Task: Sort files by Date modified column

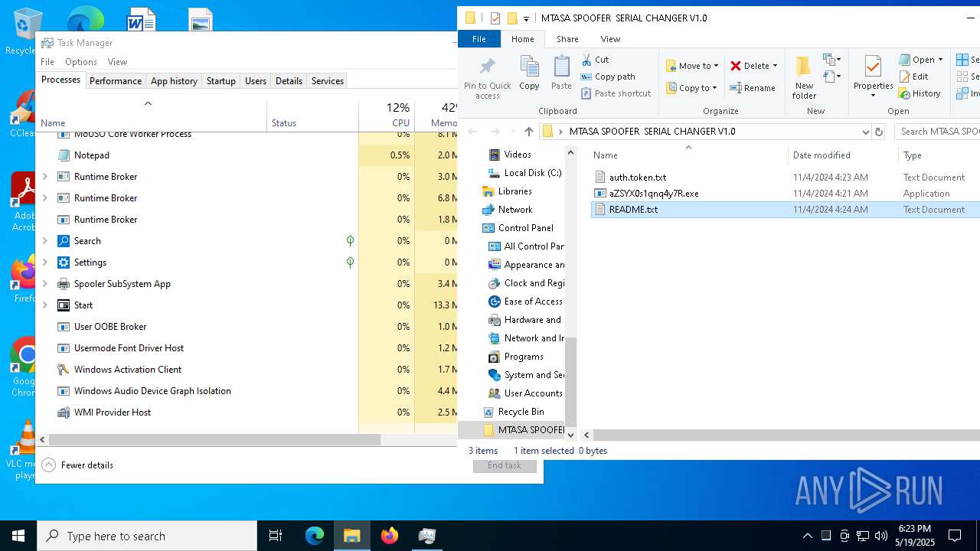Action: pos(842,155)
